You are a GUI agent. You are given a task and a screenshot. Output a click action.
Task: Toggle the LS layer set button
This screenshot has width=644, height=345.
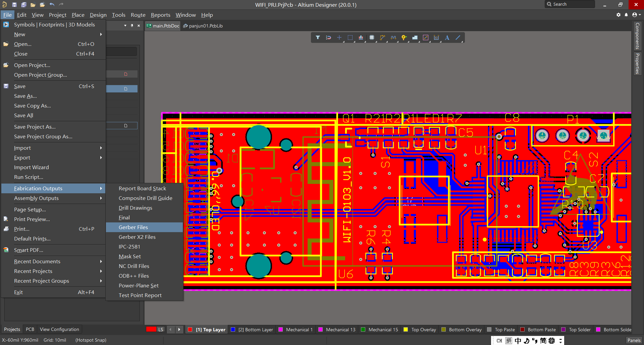pyautogui.click(x=161, y=330)
